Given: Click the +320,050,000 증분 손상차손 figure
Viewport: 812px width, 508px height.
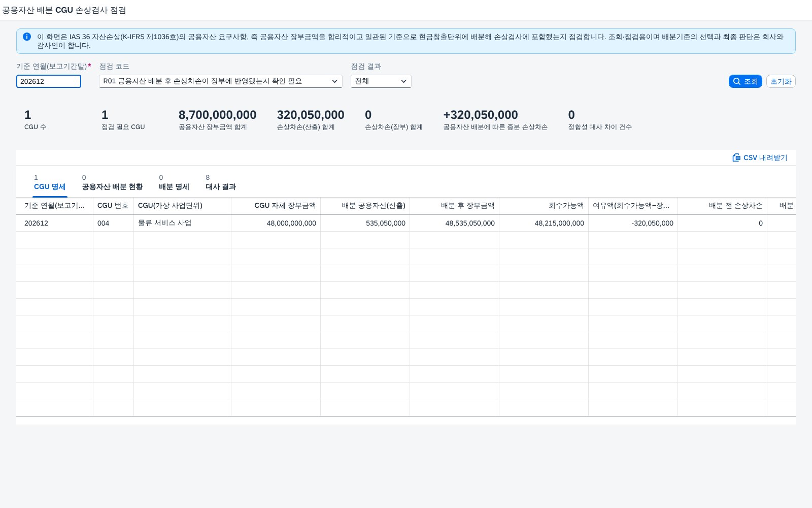Looking at the screenshot, I should [481, 115].
